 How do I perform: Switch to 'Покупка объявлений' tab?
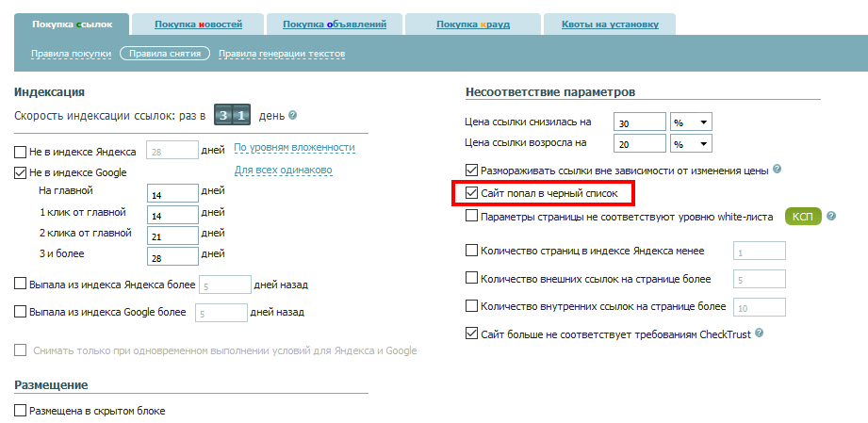point(335,24)
